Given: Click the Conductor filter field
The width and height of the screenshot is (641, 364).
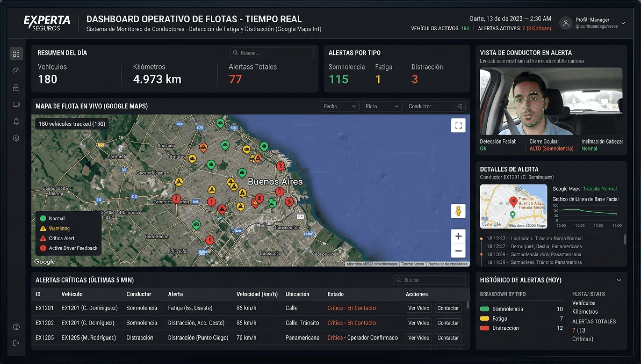Looking at the screenshot, I should tap(435, 106).
